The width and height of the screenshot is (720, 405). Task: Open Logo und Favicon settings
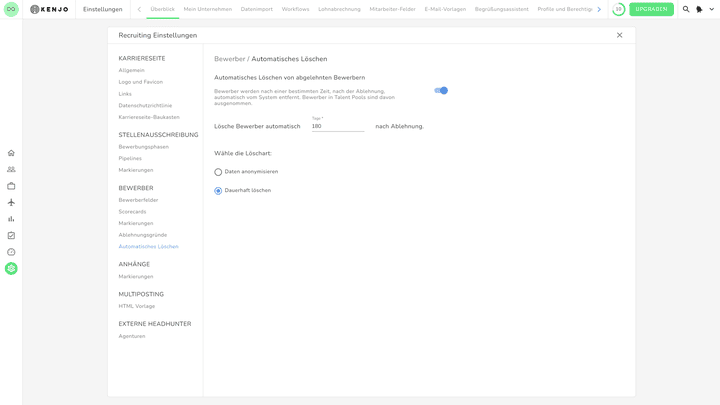click(141, 82)
